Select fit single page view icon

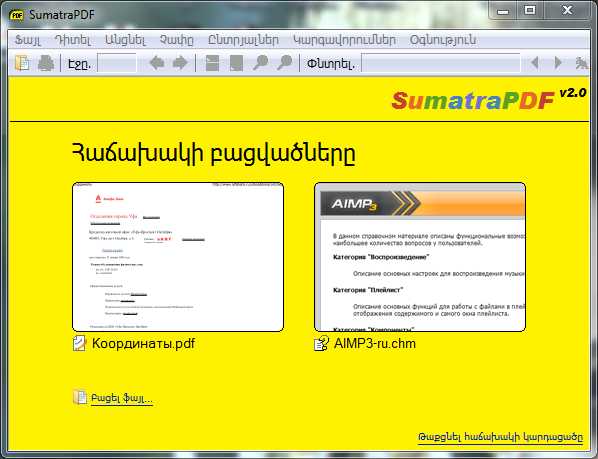click(236, 63)
